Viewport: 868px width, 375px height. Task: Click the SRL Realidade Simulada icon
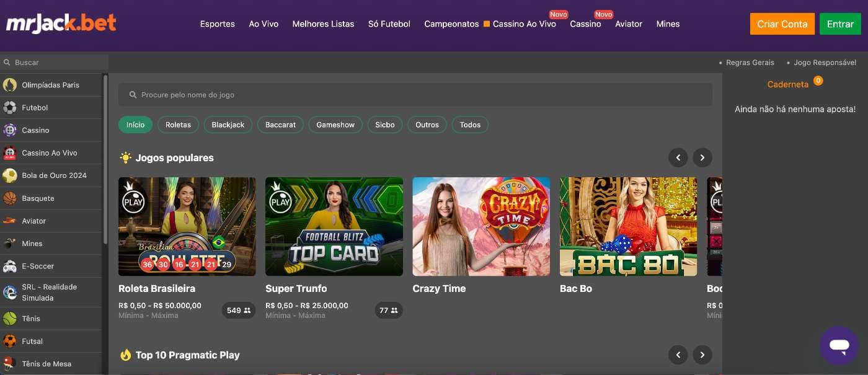10,293
